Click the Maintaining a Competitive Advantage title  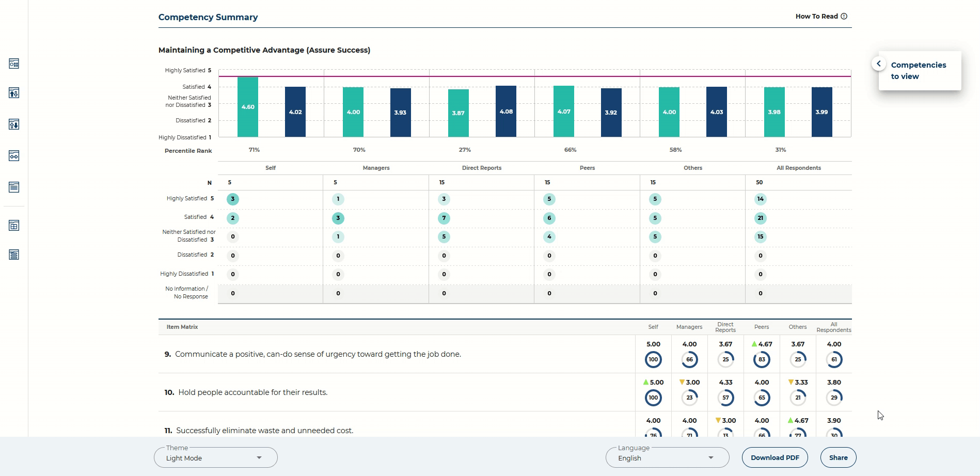(264, 50)
